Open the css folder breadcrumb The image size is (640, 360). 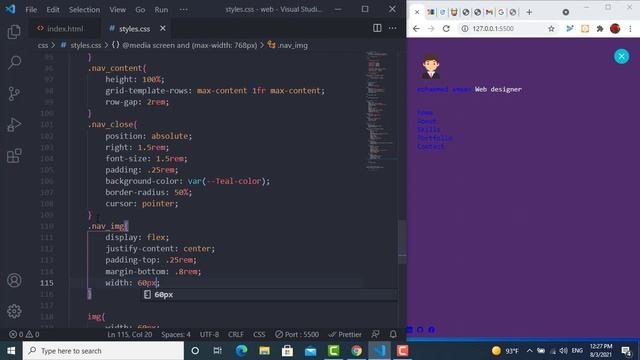point(42,45)
